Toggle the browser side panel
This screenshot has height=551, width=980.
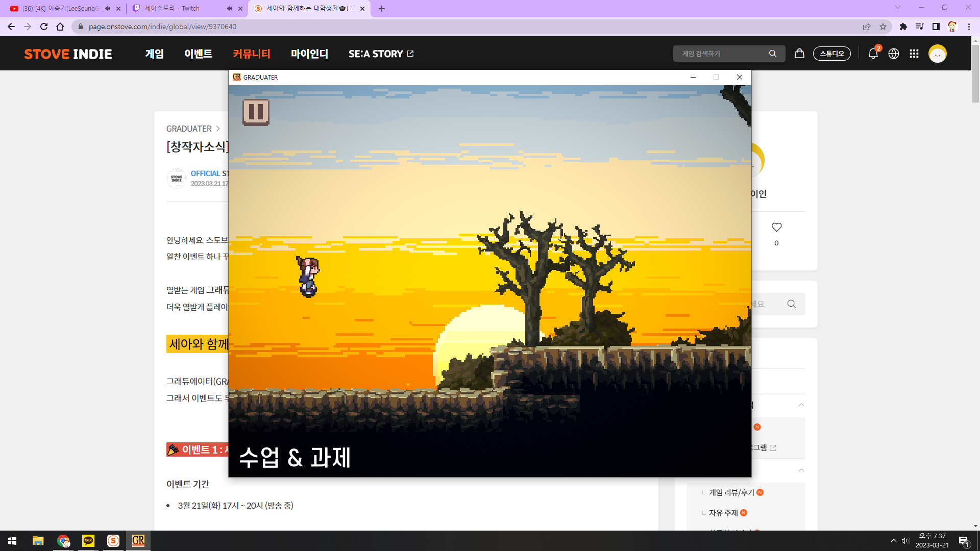click(x=936, y=27)
